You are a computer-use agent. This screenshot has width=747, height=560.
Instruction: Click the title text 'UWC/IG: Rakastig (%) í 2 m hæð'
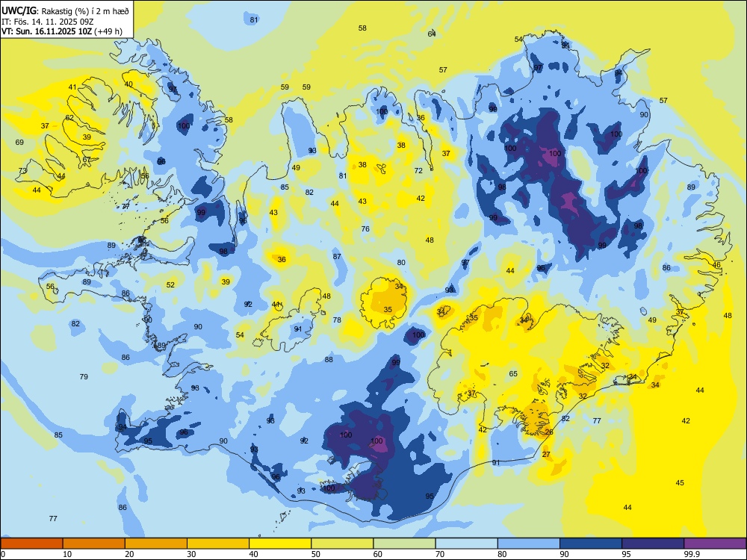coord(65,10)
